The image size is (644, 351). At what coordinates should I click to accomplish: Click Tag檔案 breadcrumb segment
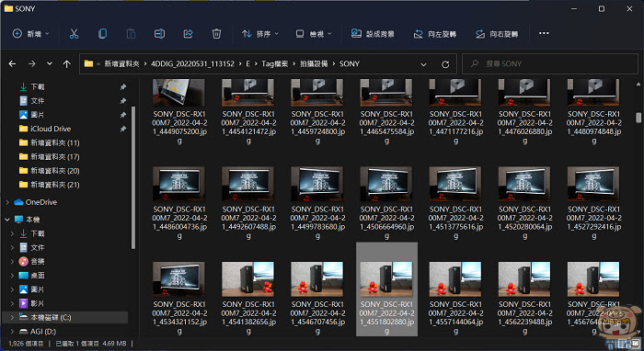pyautogui.click(x=275, y=63)
